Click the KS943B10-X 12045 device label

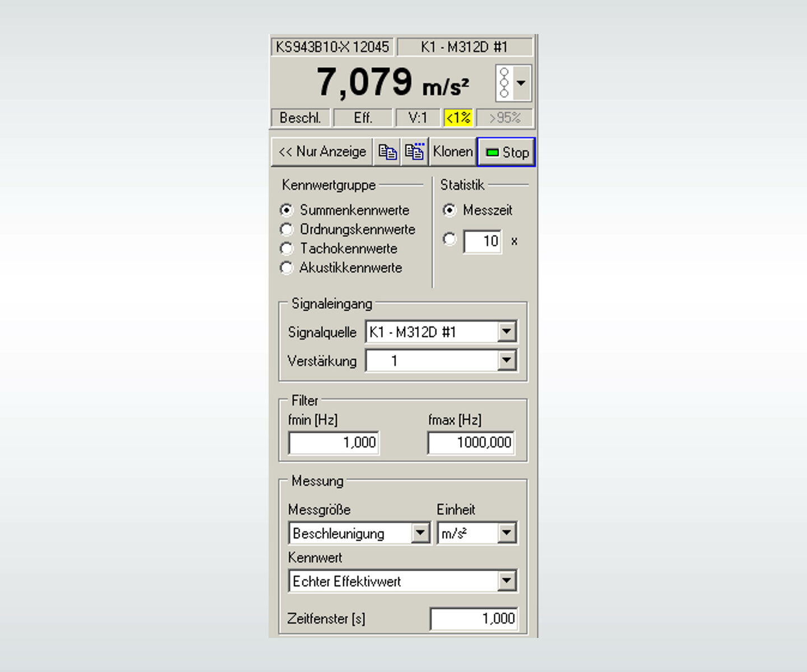[332, 47]
